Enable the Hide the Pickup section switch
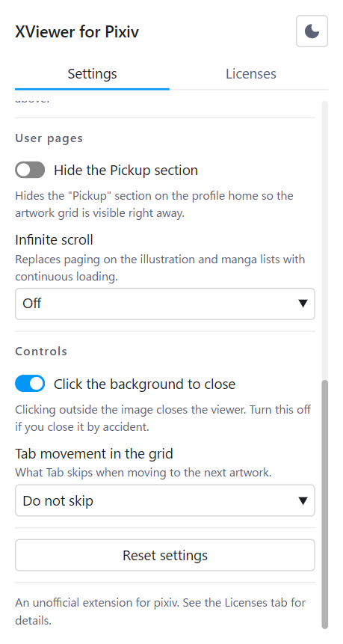The image size is (343, 644). pyautogui.click(x=30, y=170)
